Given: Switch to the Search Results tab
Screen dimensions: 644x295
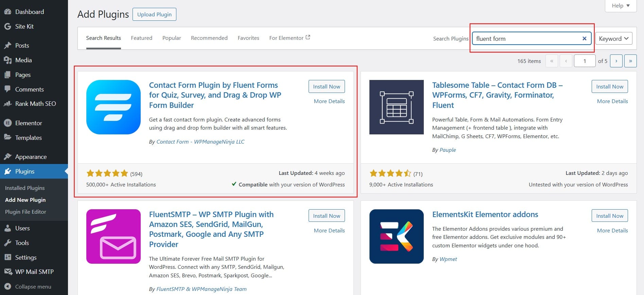Looking at the screenshot, I should click(x=103, y=38).
